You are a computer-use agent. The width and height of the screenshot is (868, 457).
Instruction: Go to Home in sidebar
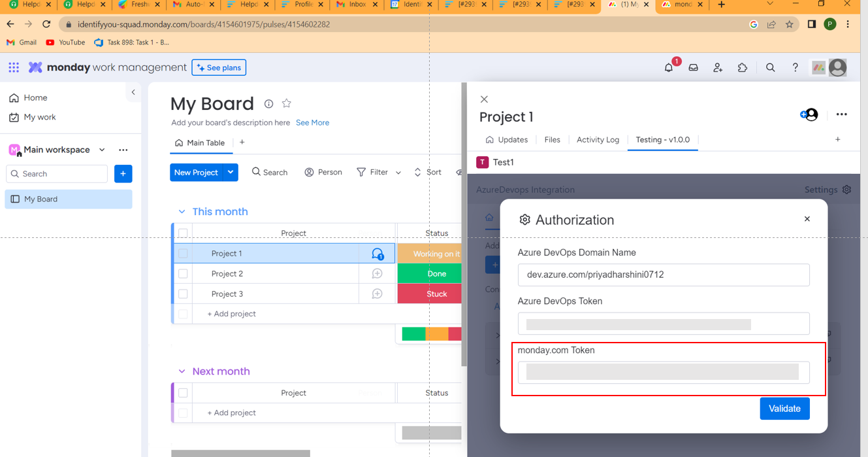tap(28, 98)
